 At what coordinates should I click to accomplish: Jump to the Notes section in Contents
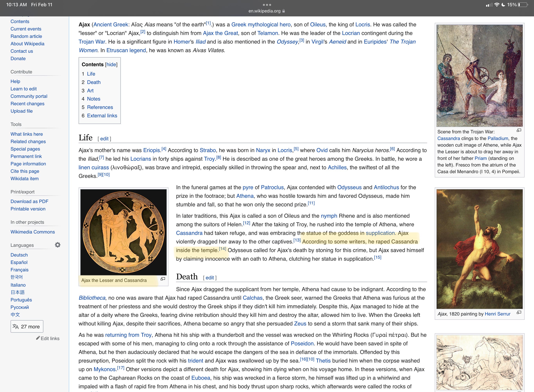[94, 99]
